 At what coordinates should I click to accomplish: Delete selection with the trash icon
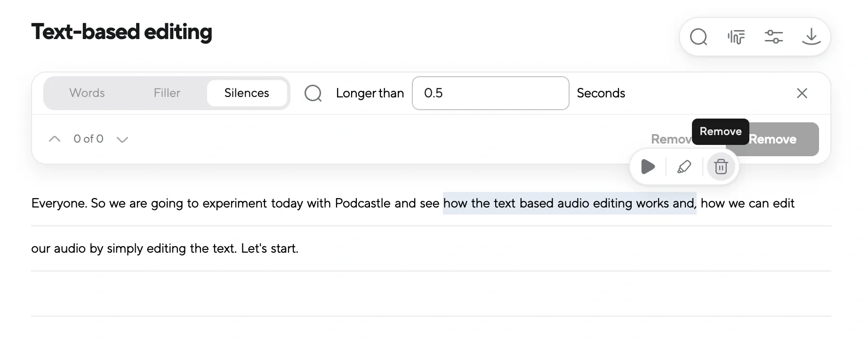tap(721, 167)
